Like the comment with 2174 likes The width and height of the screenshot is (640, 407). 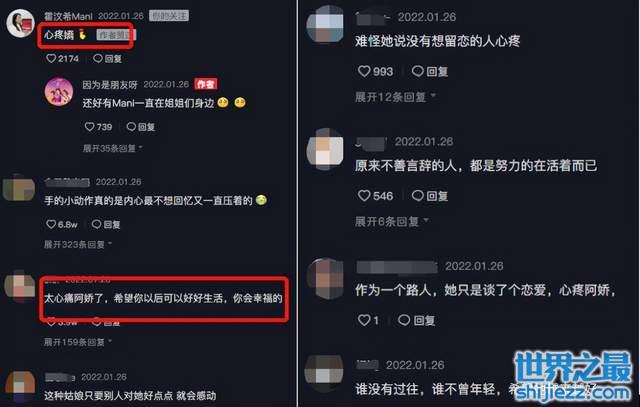click(x=51, y=59)
